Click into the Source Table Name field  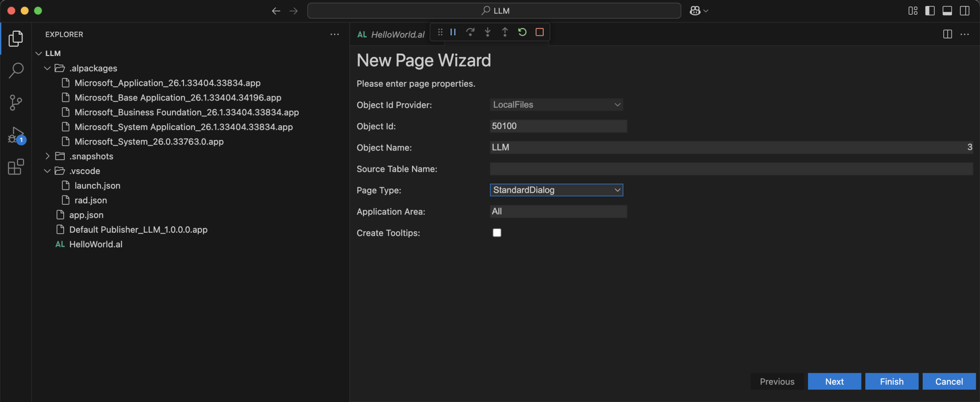coord(731,169)
